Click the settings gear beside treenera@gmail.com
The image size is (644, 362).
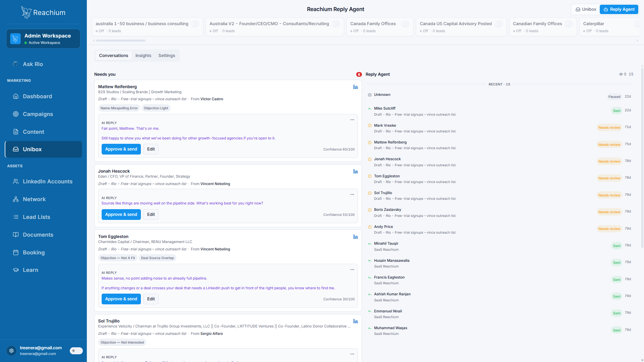point(11,351)
